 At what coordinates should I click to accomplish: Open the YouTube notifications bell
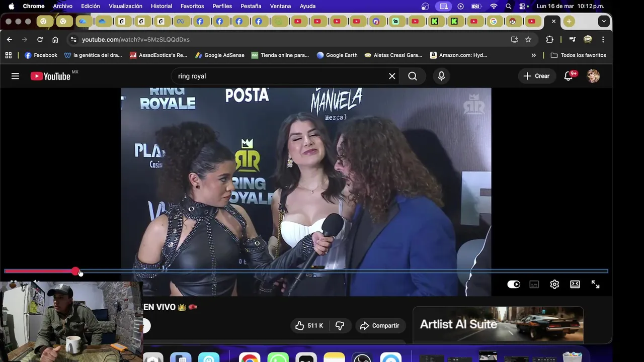(569, 76)
